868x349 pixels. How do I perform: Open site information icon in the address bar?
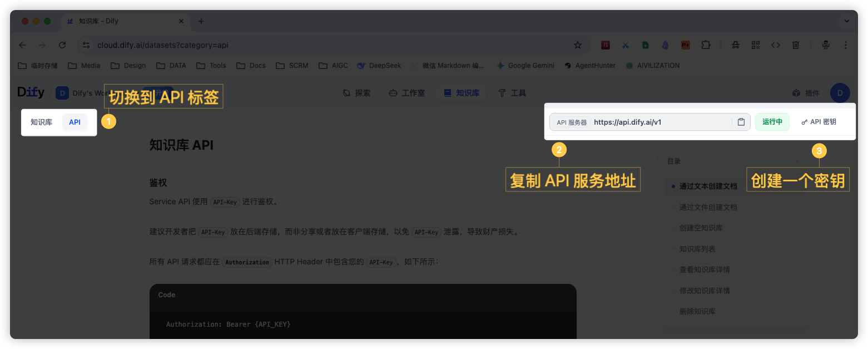pyautogui.click(x=86, y=45)
